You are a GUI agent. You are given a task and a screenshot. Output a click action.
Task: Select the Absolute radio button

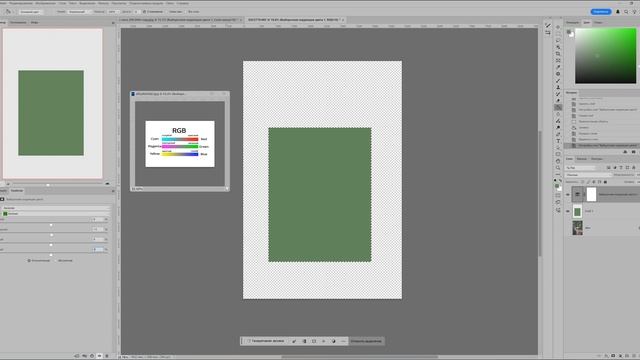56,260
